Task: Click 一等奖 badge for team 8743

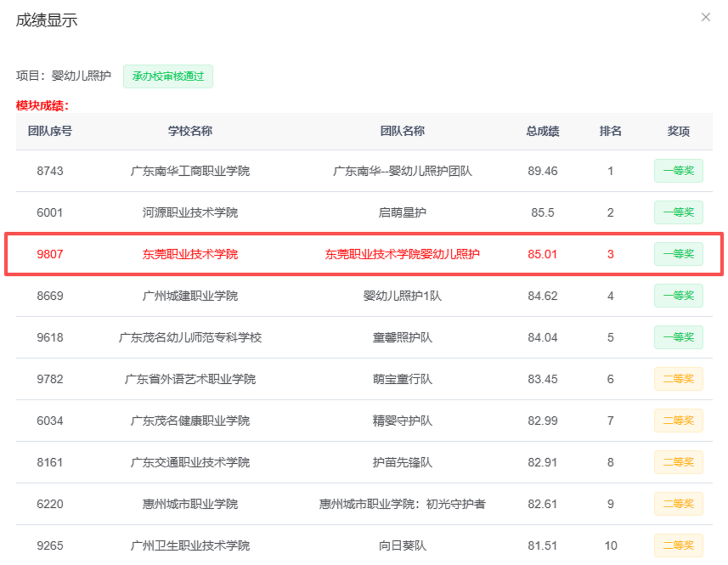Action: click(678, 171)
